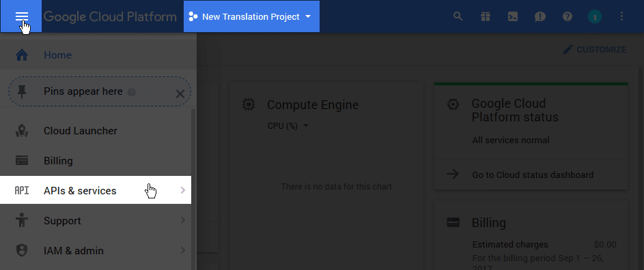Dismiss the Pins appear here hint
Screen dimensions: 644x270
click(x=180, y=94)
